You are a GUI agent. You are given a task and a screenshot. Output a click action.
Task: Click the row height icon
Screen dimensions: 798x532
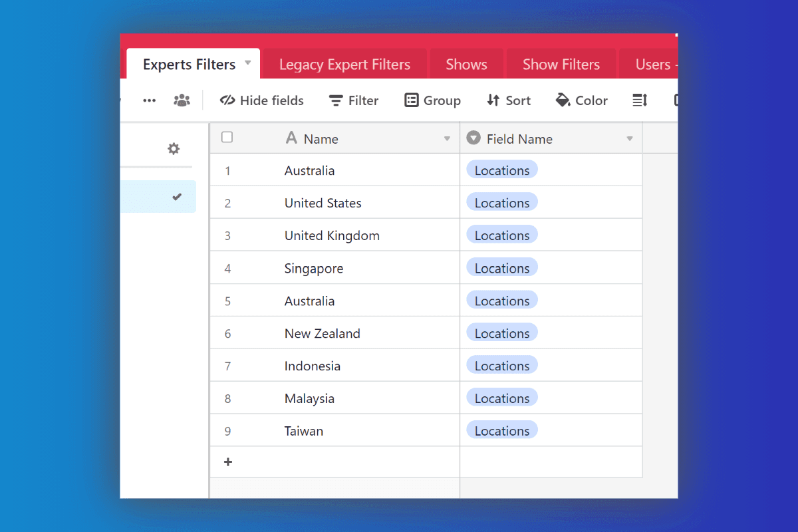640,100
